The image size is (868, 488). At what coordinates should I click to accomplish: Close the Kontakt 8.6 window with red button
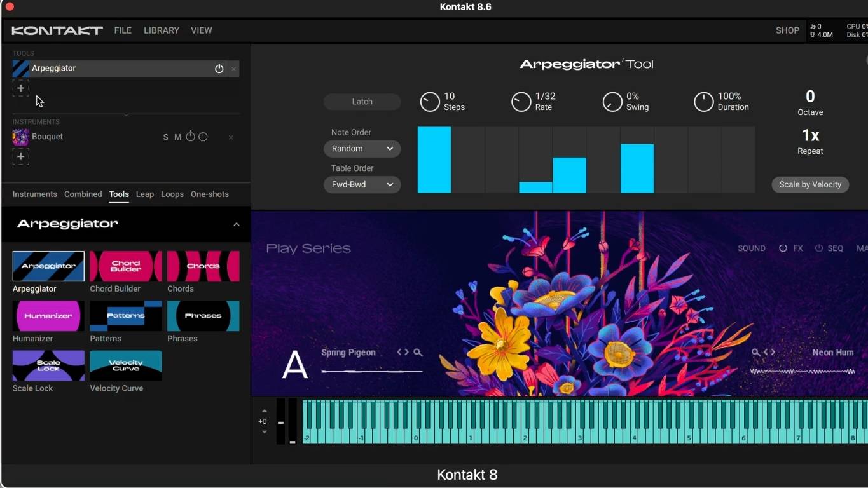point(10,7)
